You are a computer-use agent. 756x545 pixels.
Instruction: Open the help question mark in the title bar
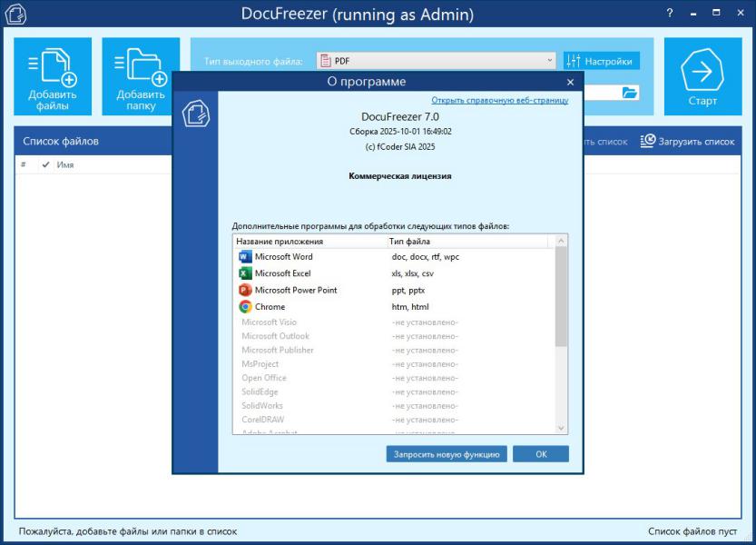(x=670, y=15)
